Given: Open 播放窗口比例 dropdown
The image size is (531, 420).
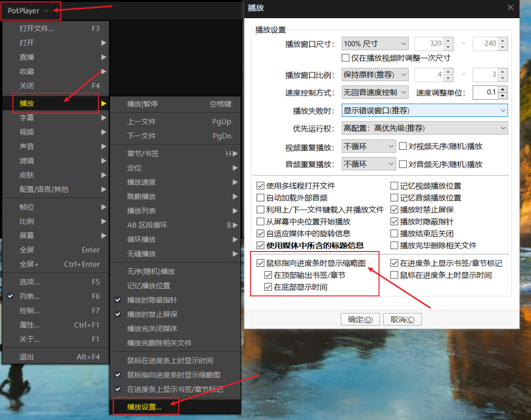Looking at the screenshot, I should 375,75.
